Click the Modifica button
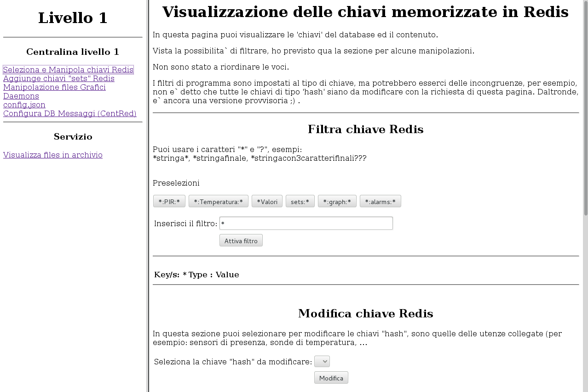 click(331, 378)
